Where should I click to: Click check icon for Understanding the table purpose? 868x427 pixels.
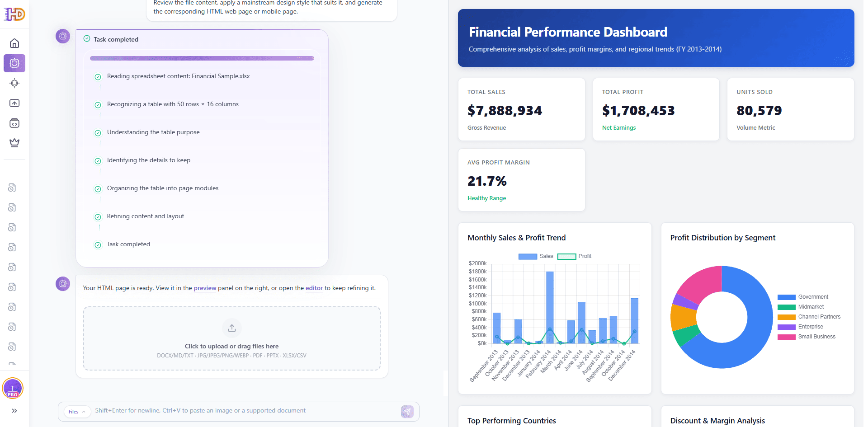click(98, 133)
